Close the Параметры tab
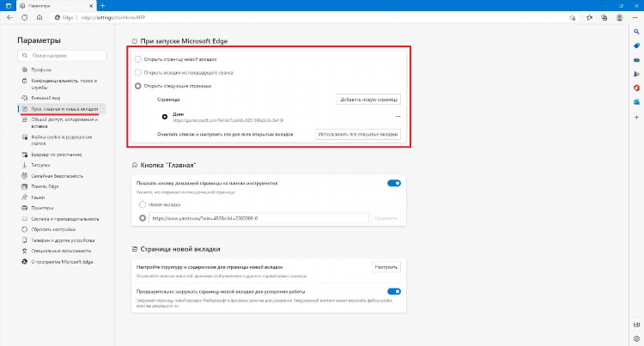The height and width of the screenshot is (346, 644). (x=91, y=6)
